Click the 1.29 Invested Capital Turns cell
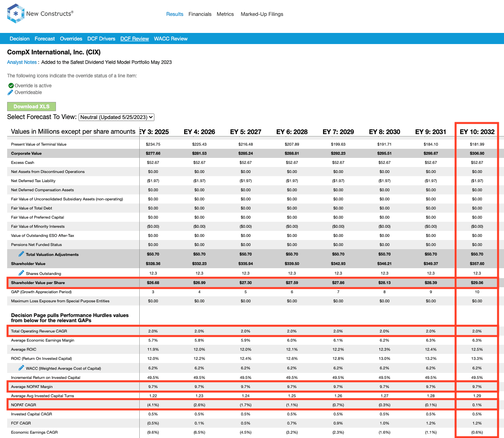 [477, 396]
